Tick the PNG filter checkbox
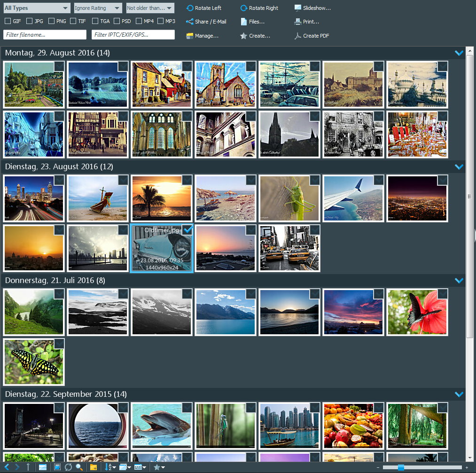476x473 pixels. (x=52, y=21)
